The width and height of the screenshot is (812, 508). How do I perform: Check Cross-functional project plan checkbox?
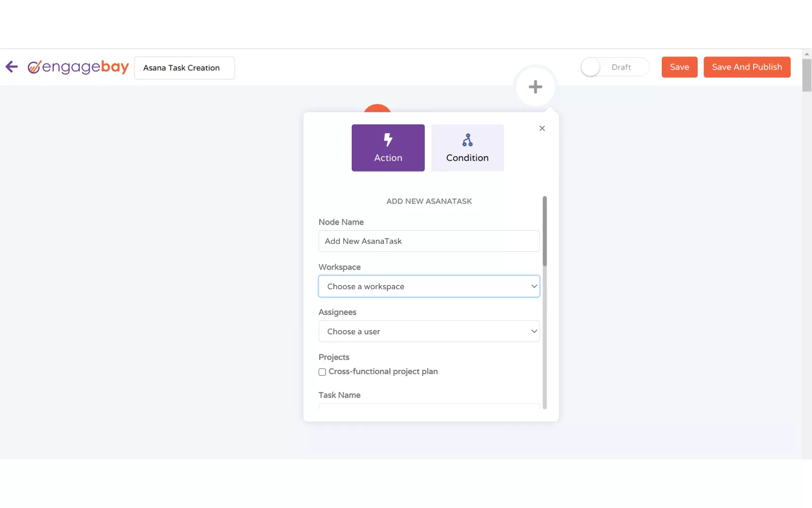322,372
